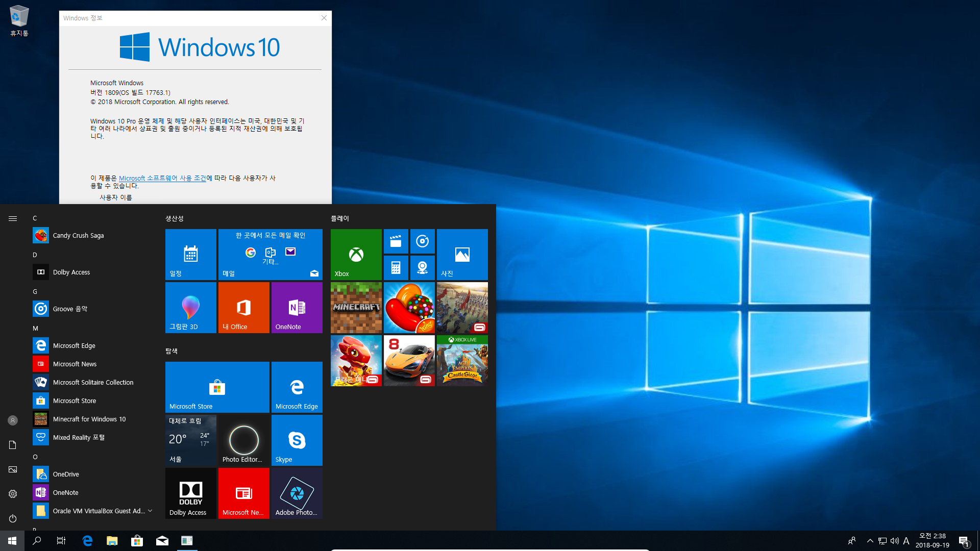The height and width of the screenshot is (551, 980).
Task: Open the red dragon game tile
Action: [356, 361]
